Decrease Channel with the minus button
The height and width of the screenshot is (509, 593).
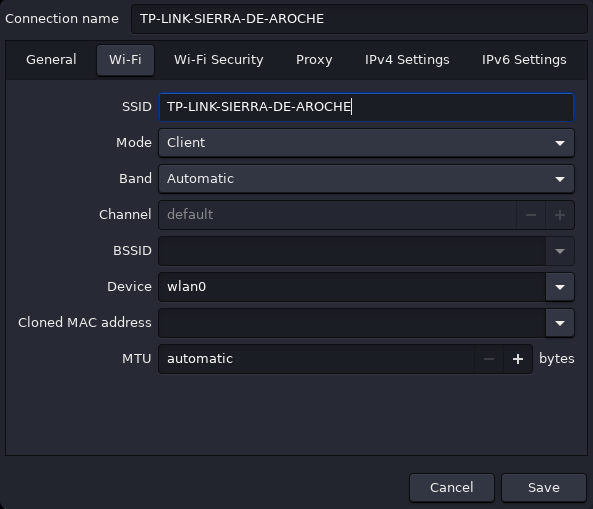531,215
